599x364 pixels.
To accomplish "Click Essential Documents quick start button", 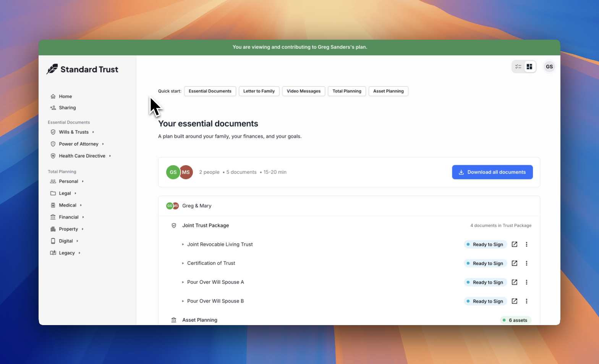I will [x=210, y=91].
